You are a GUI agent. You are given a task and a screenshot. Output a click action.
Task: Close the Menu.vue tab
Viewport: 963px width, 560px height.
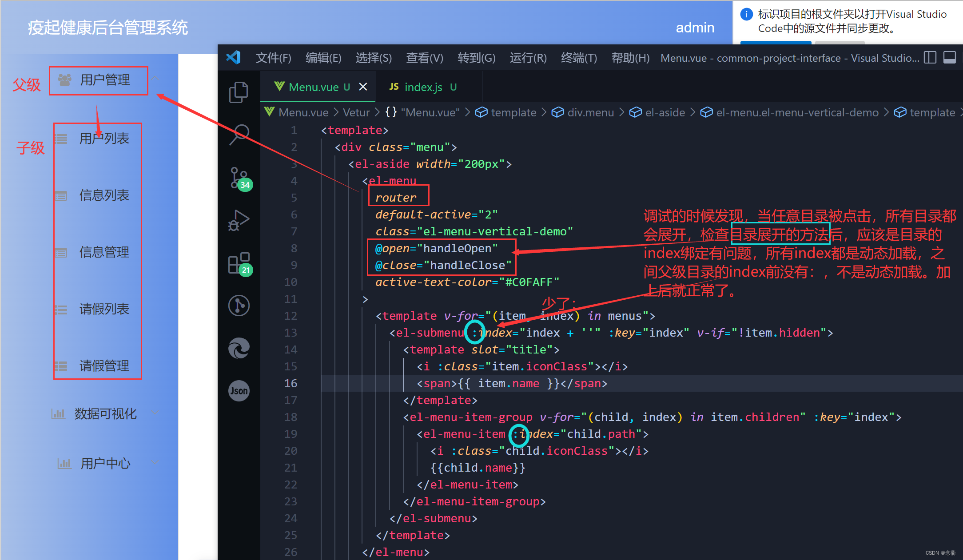[363, 87]
